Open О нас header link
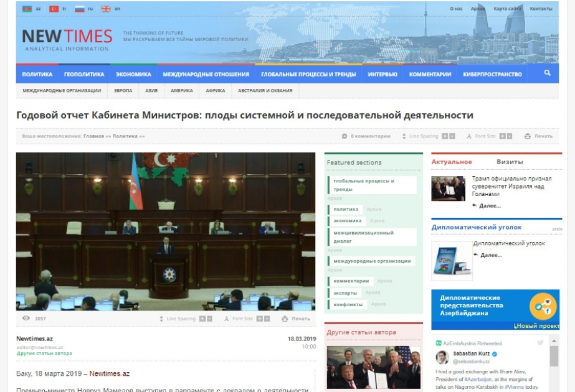The height and width of the screenshot is (392, 575). [456, 9]
